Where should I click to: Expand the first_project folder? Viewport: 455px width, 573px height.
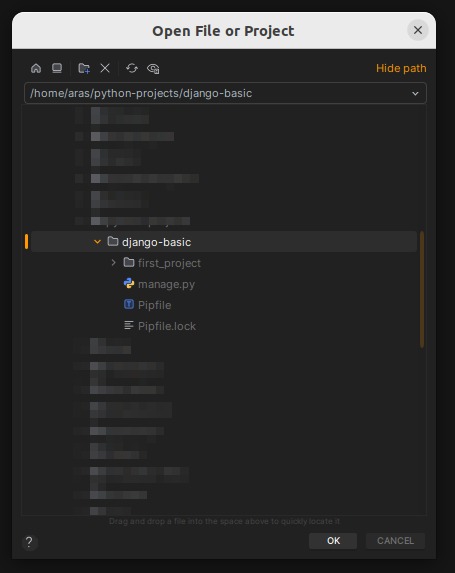(113, 262)
